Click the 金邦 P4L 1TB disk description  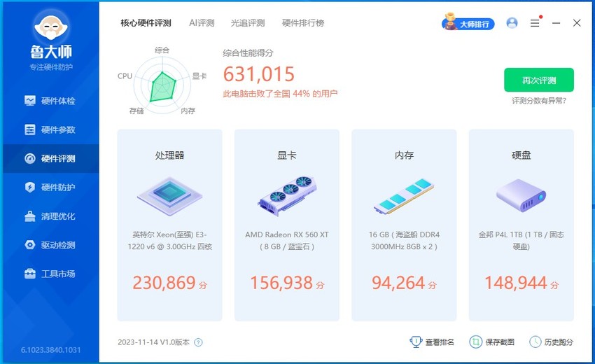point(521,241)
